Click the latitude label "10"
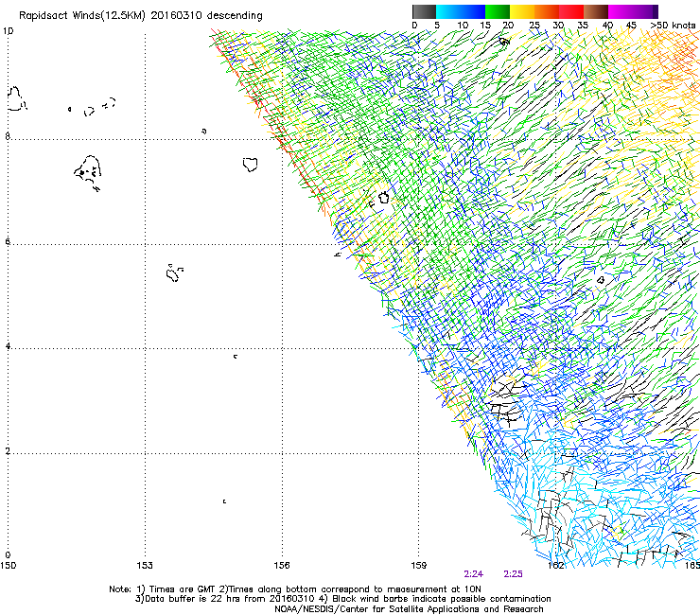 click(9, 31)
